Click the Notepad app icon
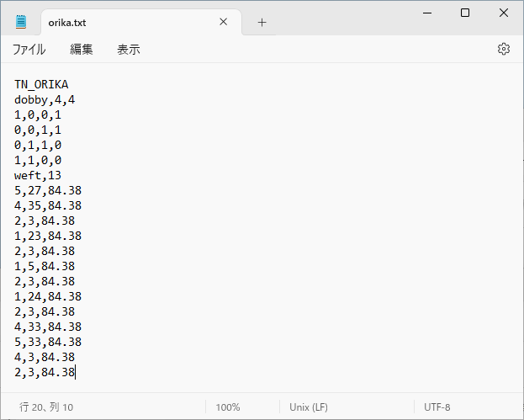 pyautogui.click(x=21, y=22)
